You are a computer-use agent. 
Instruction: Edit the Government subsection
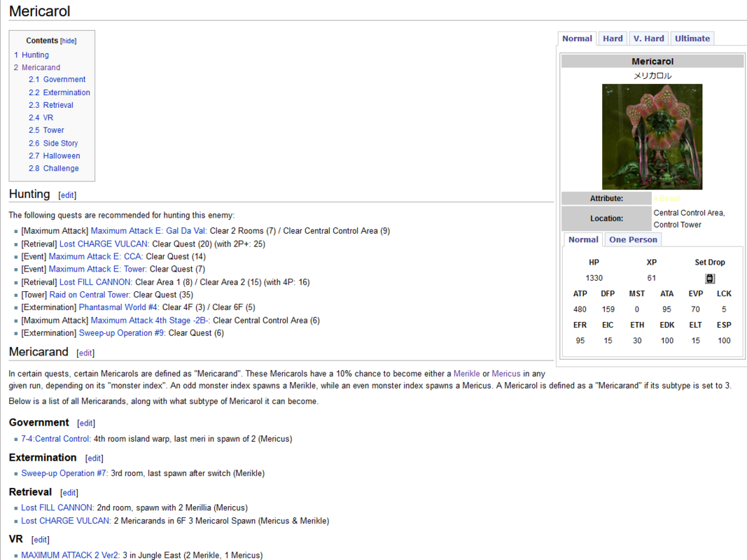pos(86,423)
